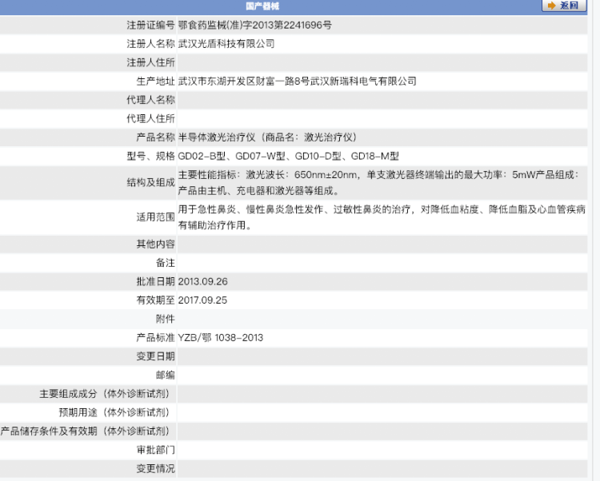Click the 返回 back arrow icon
600x481 pixels.
(x=551, y=6)
